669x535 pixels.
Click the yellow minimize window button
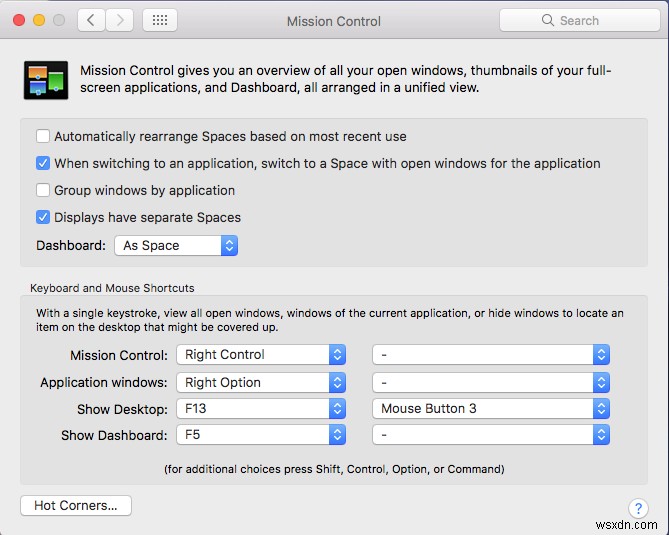39,20
